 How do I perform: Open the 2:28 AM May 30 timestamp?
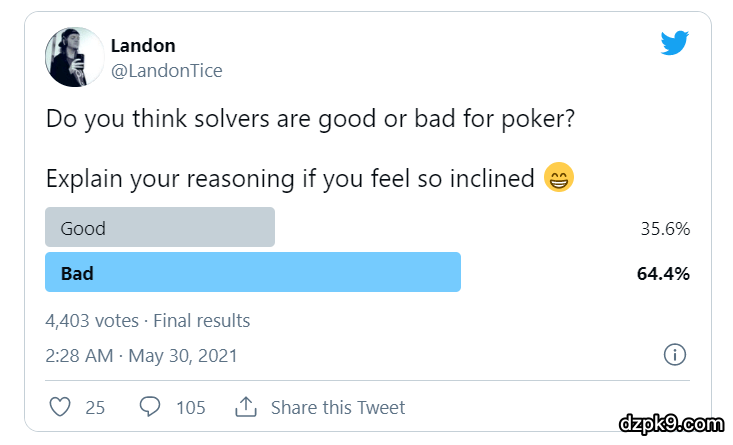point(141,355)
